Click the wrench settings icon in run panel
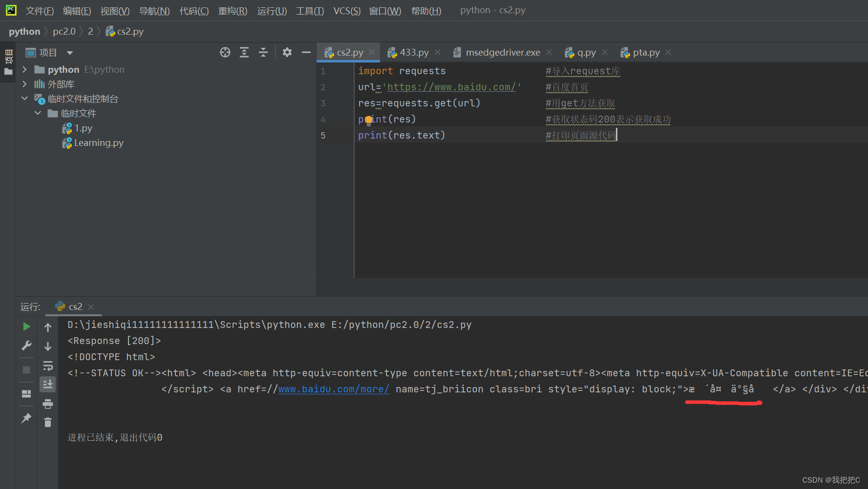 (26, 346)
